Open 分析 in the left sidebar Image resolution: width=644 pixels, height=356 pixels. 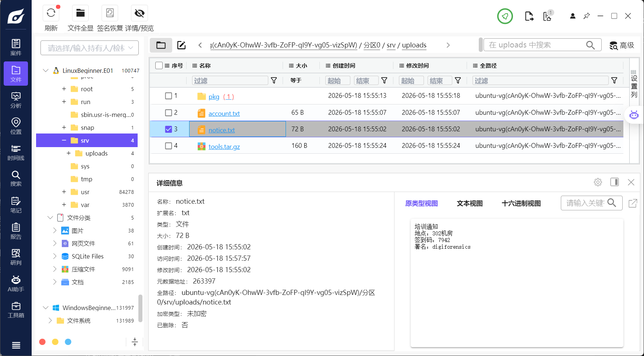pyautogui.click(x=16, y=100)
